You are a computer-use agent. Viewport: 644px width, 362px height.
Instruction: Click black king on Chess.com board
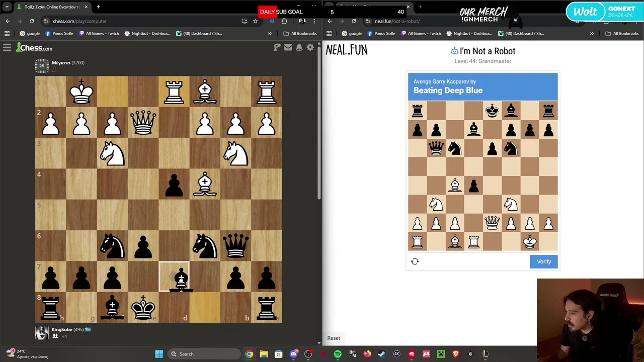143,307
